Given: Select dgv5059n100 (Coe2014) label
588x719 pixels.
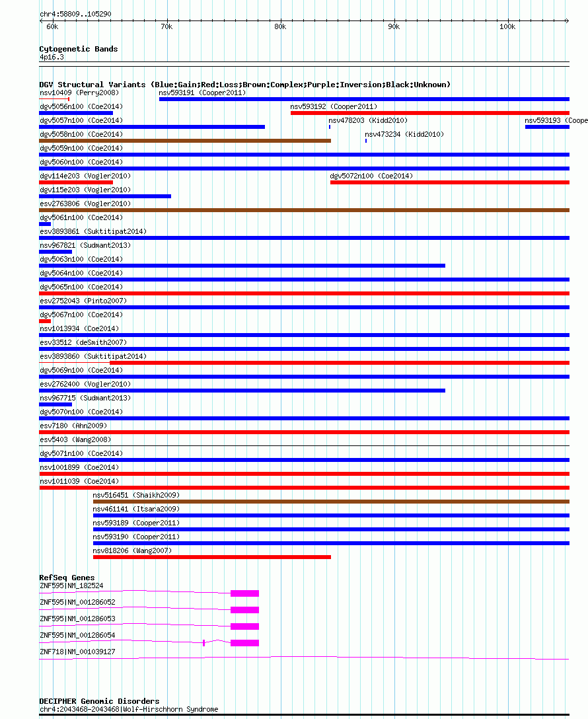Looking at the screenshot, I should point(81,148).
